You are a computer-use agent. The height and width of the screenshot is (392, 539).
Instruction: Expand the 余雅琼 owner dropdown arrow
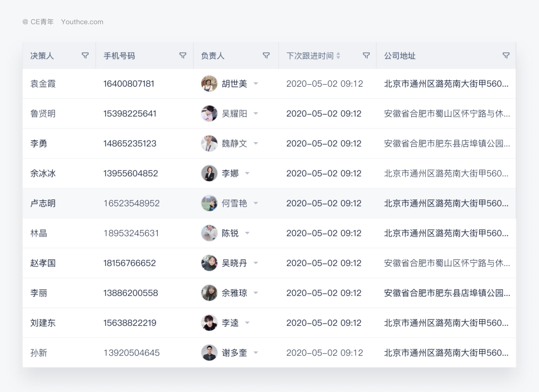[256, 293]
